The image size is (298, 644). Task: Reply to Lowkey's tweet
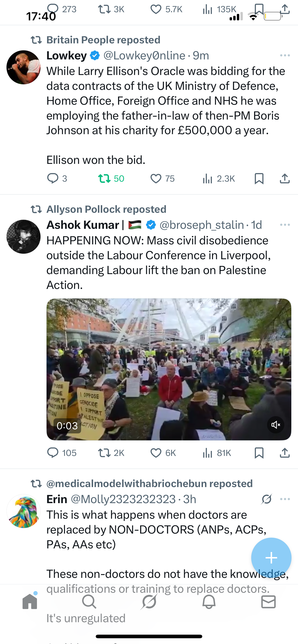coord(53,178)
